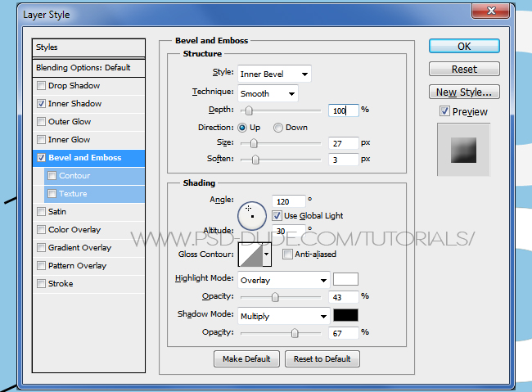The width and height of the screenshot is (532, 392).
Task: Select the Down direction radio button
Action: (x=278, y=128)
